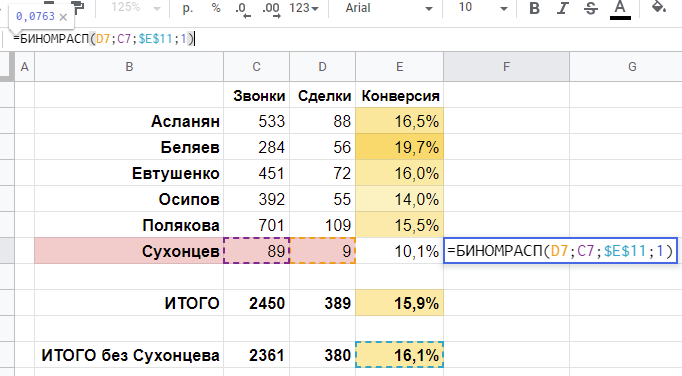
Task: Click the cell with value 701
Action: (257, 225)
